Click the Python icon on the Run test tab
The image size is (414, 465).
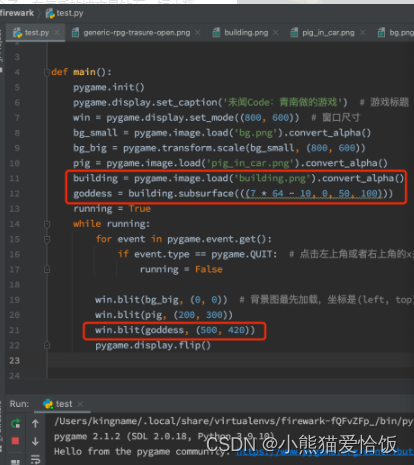click(x=48, y=404)
